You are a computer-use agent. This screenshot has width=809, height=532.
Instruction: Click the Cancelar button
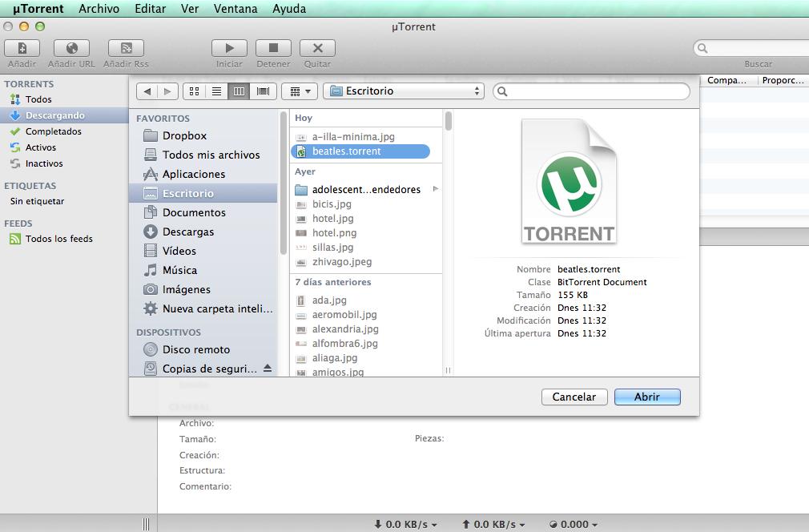[574, 397]
